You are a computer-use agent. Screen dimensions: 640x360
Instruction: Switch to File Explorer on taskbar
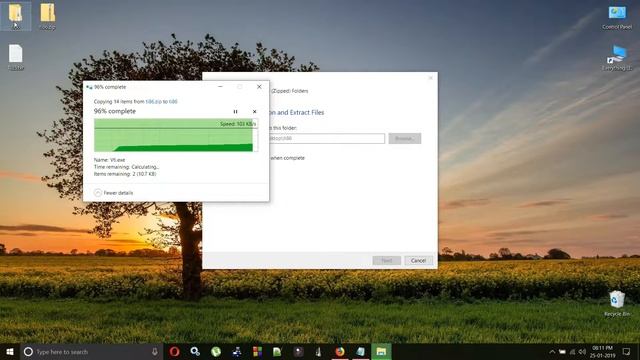point(381,351)
